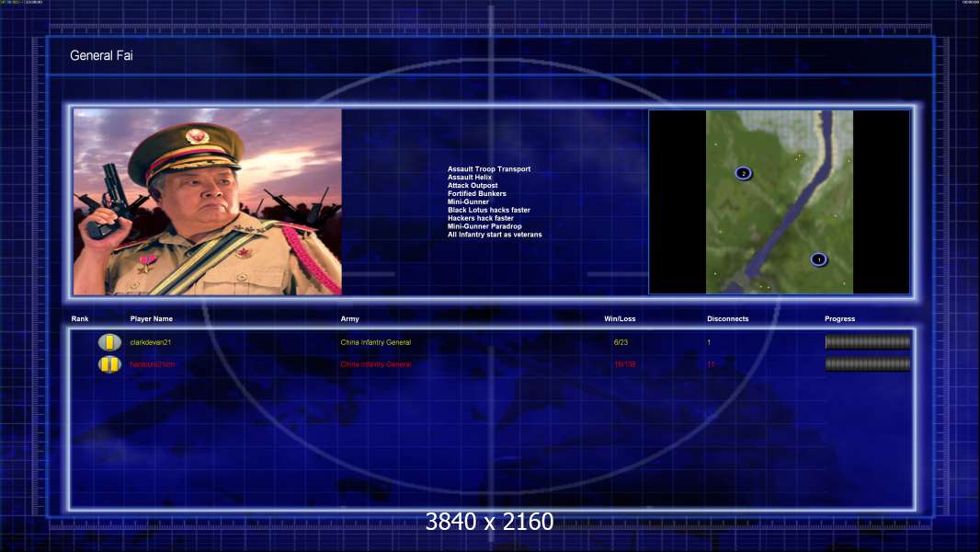
Task: Click 'Attack Outpost' in the ability list
Action: 473,185
